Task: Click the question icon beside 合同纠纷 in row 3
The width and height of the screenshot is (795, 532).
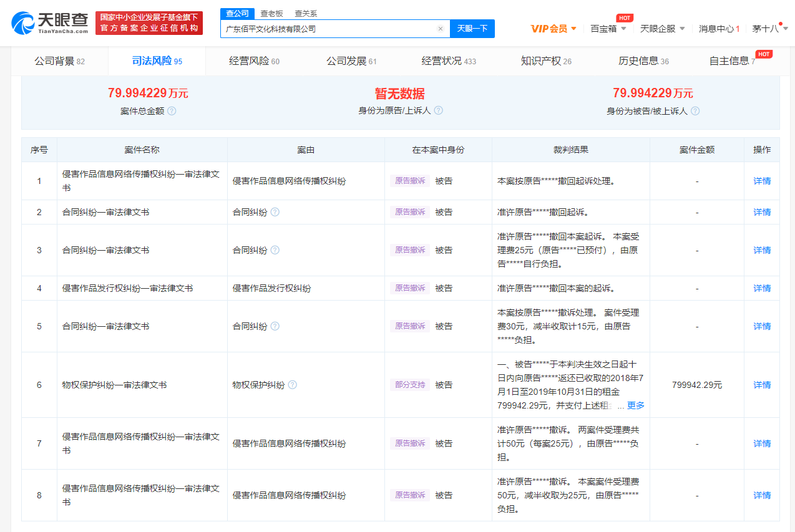Action: pyautogui.click(x=275, y=250)
